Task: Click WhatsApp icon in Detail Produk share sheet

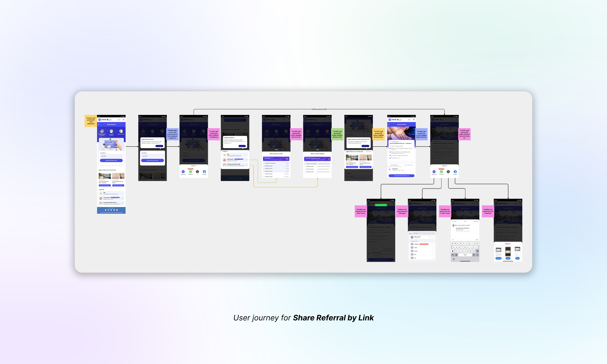Action: point(441,172)
